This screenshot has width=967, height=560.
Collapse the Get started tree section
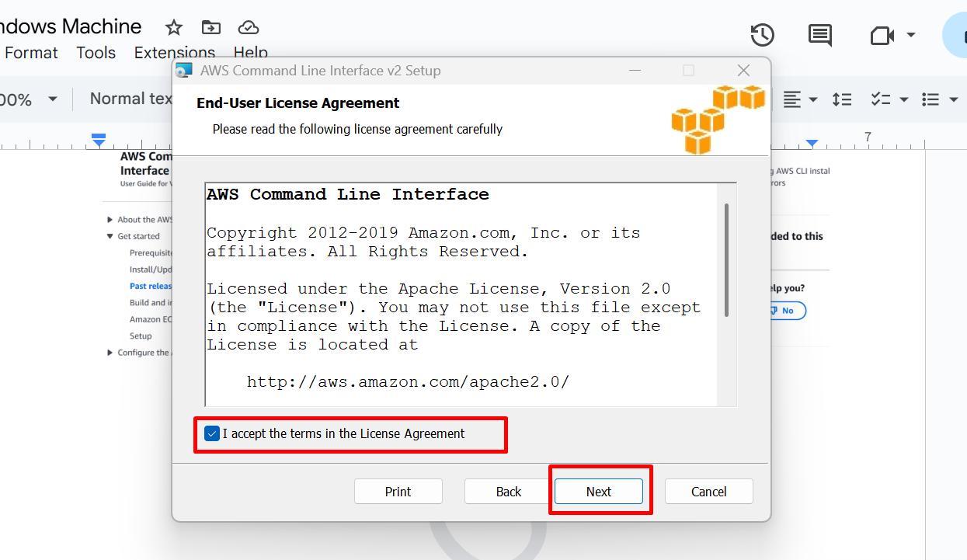click(110, 236)
